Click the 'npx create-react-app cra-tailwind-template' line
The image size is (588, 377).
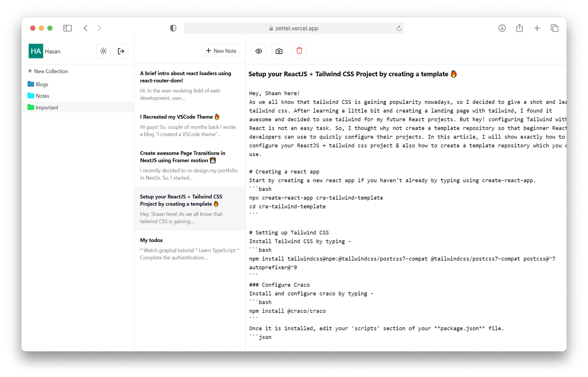316,198
